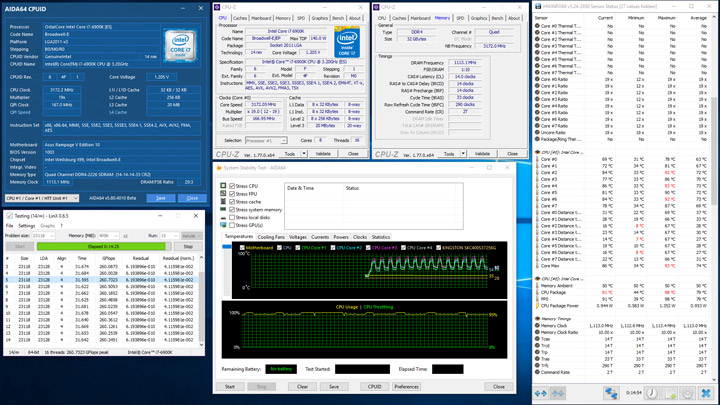Open the Settings menu in LinX

click(x=27, y=226)
